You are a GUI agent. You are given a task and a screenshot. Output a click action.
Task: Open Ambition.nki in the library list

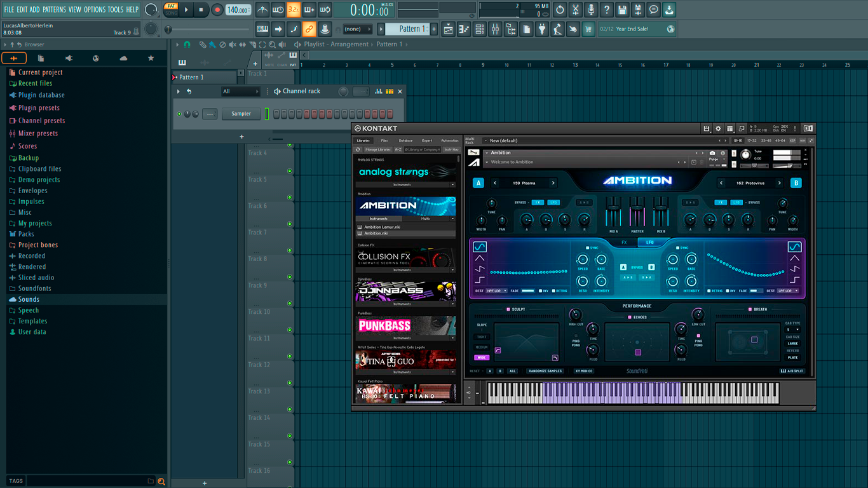[x=405, y=233]
